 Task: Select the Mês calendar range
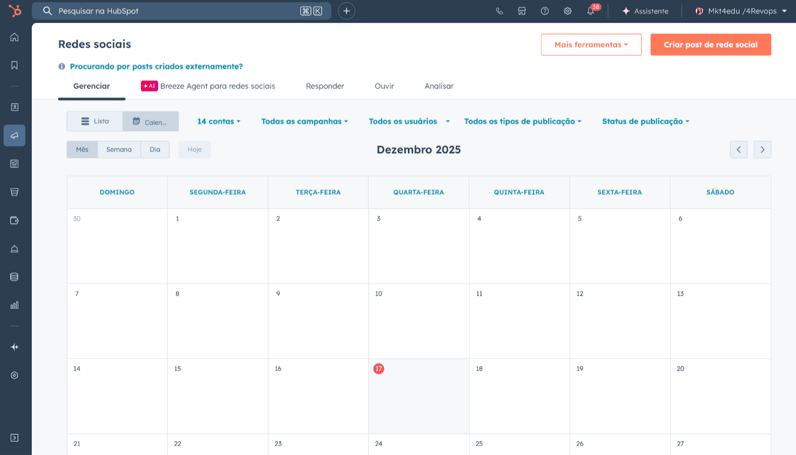[x=82, y=149]
